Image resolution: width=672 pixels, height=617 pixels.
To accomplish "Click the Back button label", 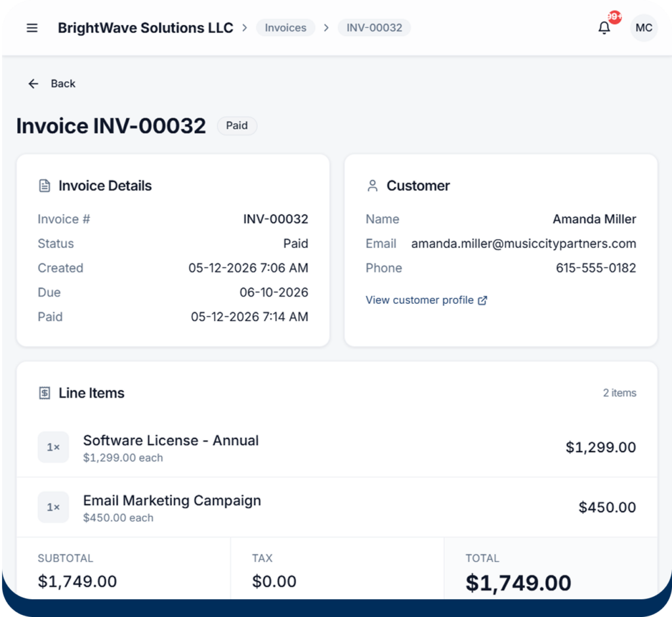I will (x=63, y=83).
